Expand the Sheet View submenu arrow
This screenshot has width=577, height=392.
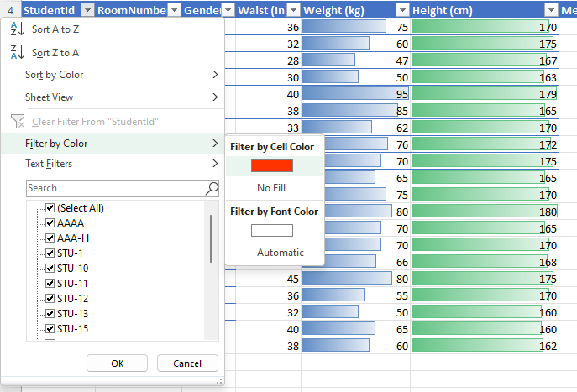point(215,97)
